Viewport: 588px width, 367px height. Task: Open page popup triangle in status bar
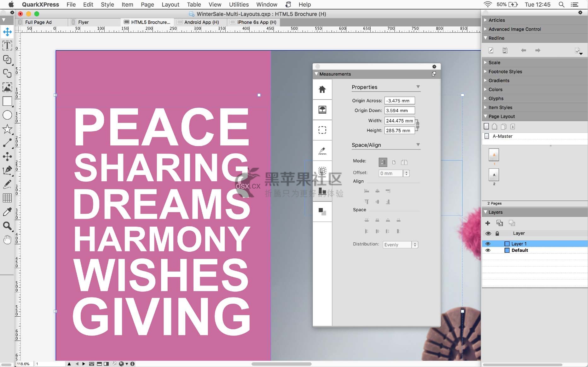pyautogui.click(x=69, y=364)
